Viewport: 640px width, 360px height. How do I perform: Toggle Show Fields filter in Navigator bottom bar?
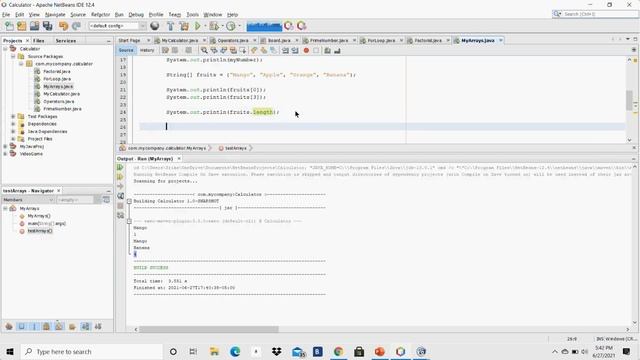[21, 327]
